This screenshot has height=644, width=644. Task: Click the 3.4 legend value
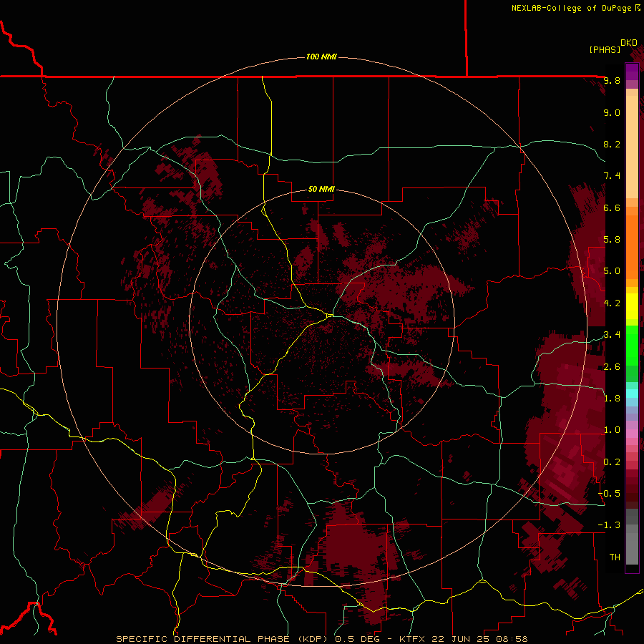pos(612,335)
